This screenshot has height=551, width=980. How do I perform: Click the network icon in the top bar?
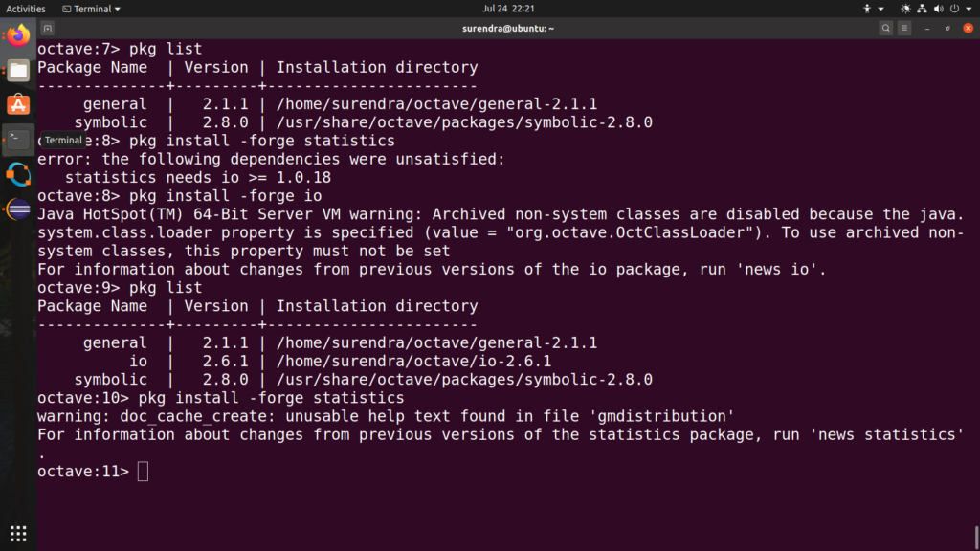pos(922,9)
